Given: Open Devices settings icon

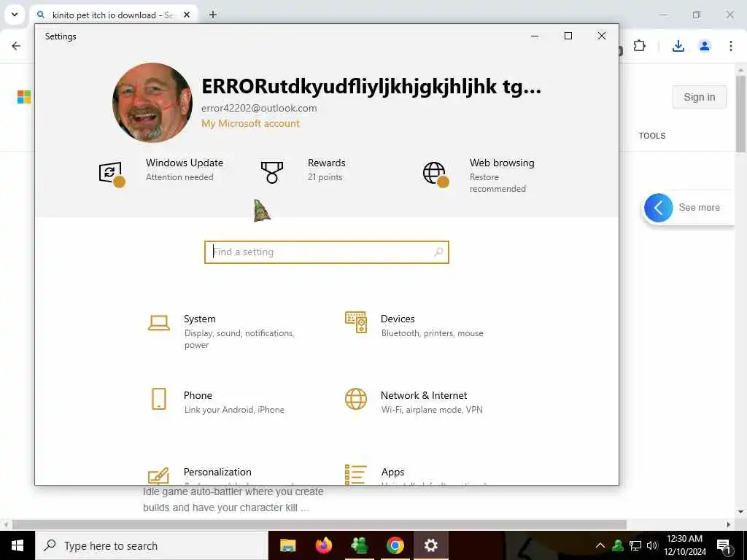Looking at the screenshot, I should coord(356,322).
